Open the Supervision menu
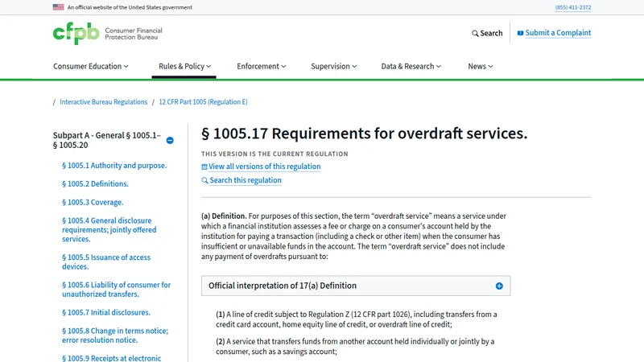Viewport: 644px width, 362px height. 334,66
